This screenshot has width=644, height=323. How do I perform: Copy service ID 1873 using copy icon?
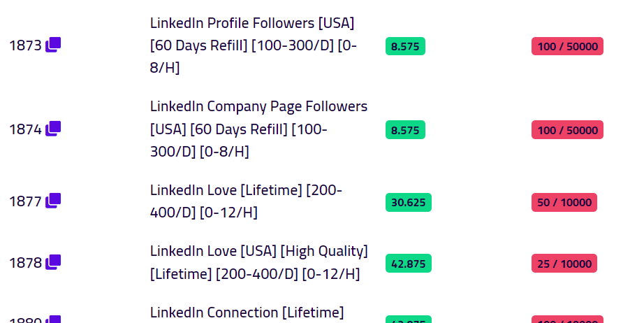(53, 45)
